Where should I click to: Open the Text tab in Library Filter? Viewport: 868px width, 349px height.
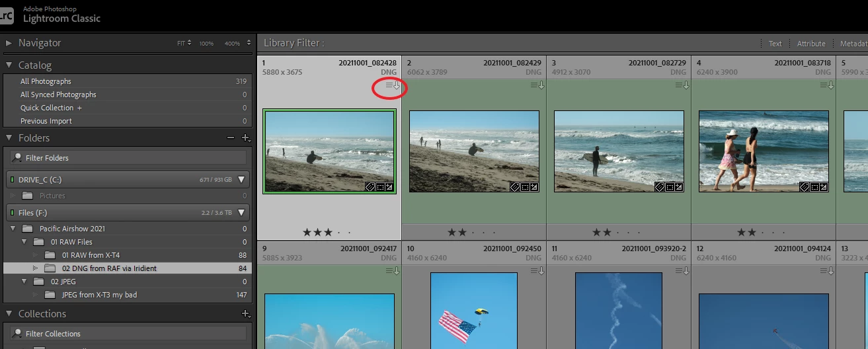click(775, 44)
